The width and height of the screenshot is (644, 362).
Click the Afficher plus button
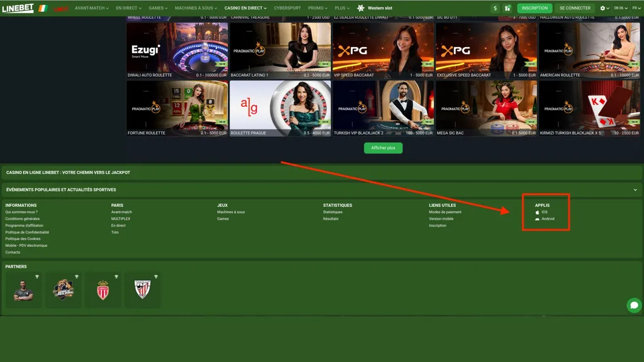(382, 148)
